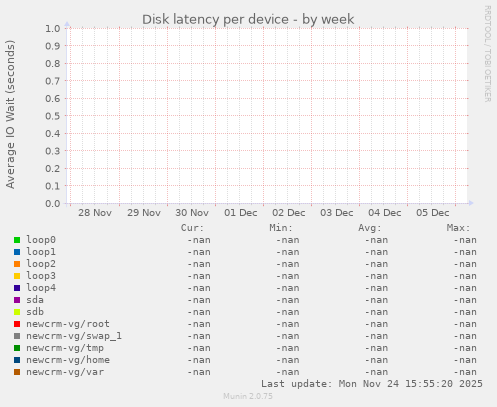Click the newcrm-vg/home legend label
This screenshot has width=497, height=407.
pos(68,360)
